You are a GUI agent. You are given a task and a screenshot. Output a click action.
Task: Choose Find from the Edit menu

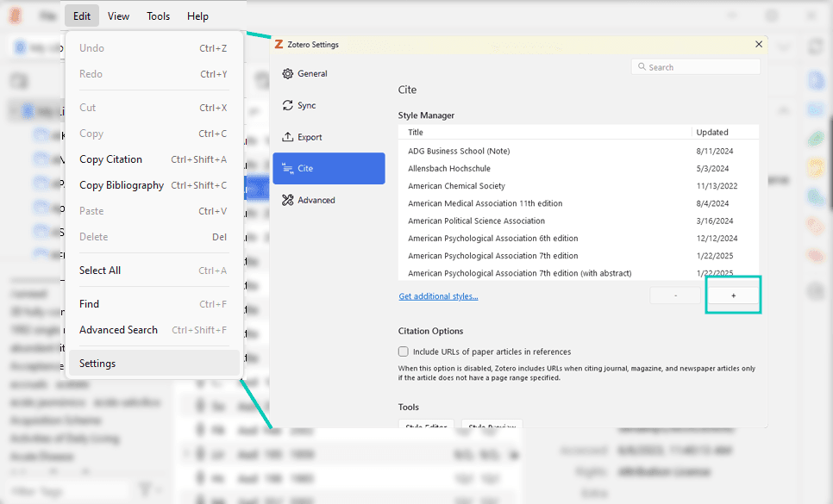[154, 304]
